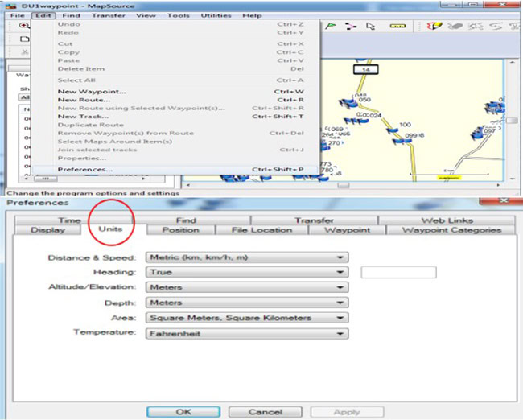Click the map's scroll-up arrow
Screen dimensions: 523x420
click(x=512, y=63)
